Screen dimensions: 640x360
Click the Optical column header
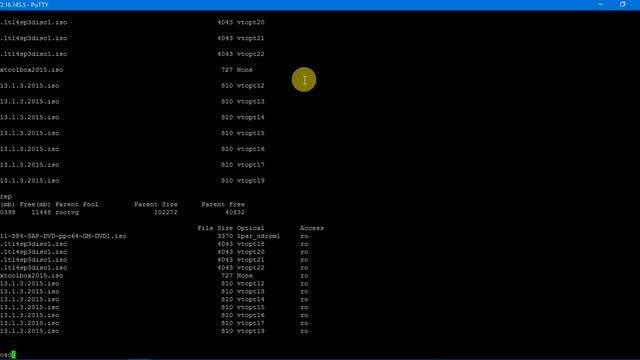(x=250, y=228)
